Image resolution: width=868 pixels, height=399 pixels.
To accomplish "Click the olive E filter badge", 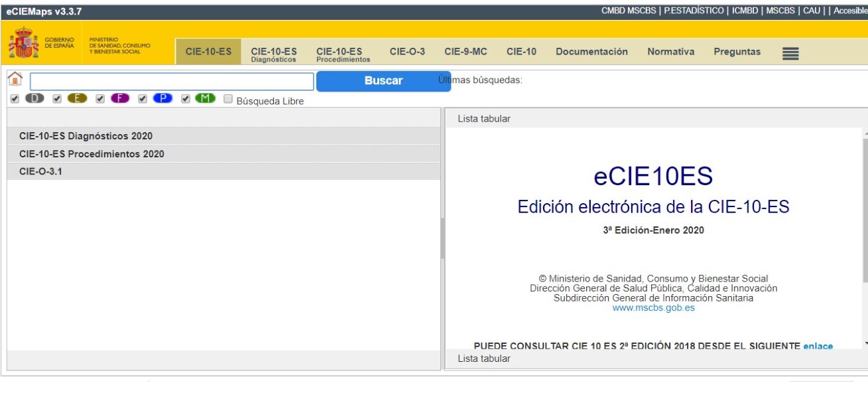I will (x=78, y=99).
